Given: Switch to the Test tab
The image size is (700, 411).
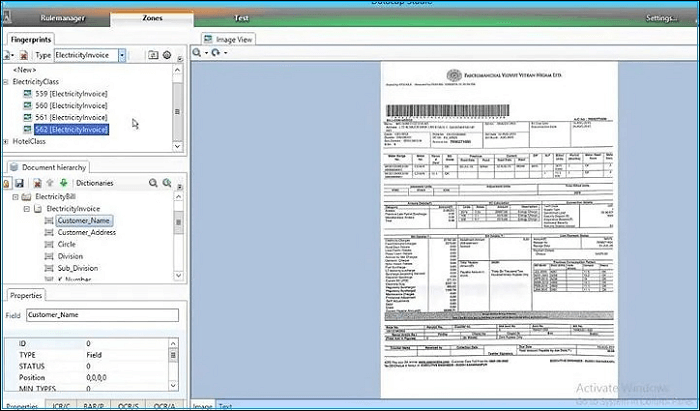Looking at the screenshot, I should point(242,18).
